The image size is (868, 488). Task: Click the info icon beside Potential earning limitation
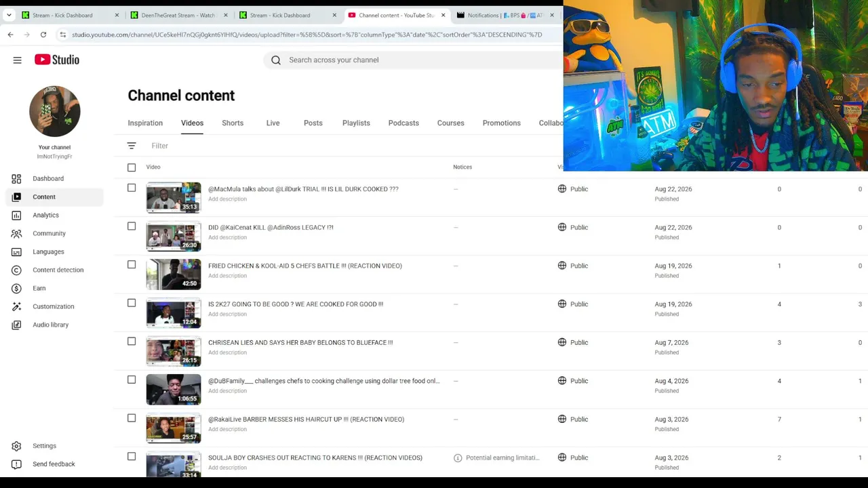(x=458, y=458)
